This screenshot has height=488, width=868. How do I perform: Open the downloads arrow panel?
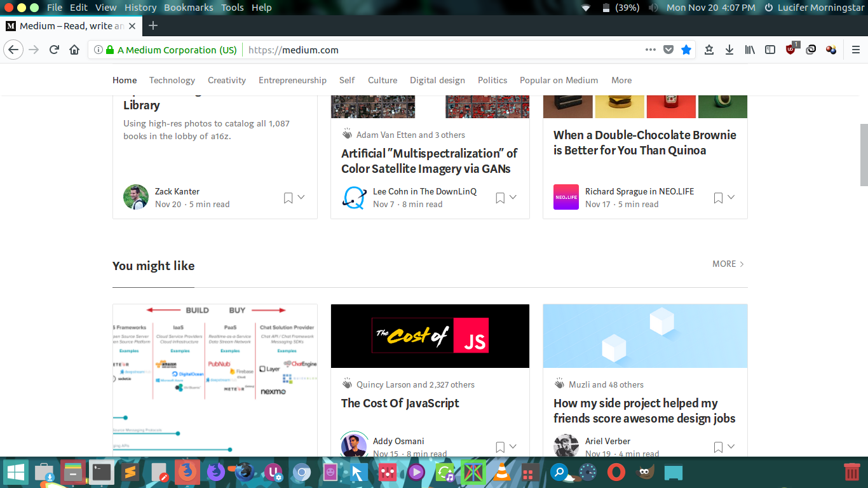[x=729, y=50]
